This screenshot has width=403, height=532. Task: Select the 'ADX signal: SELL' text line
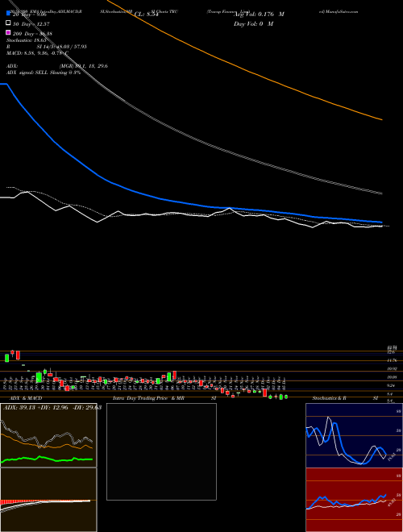click(44, 73)
